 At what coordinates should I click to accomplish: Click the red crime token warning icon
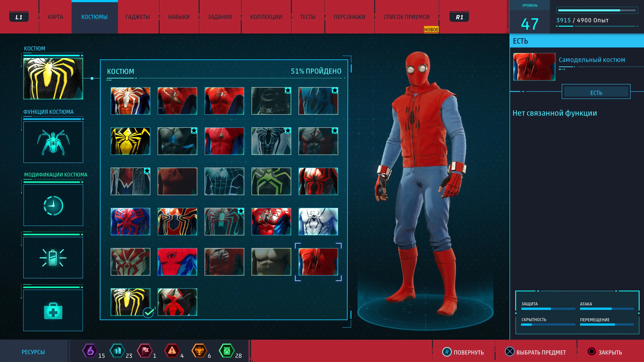[x=172, y=351]
